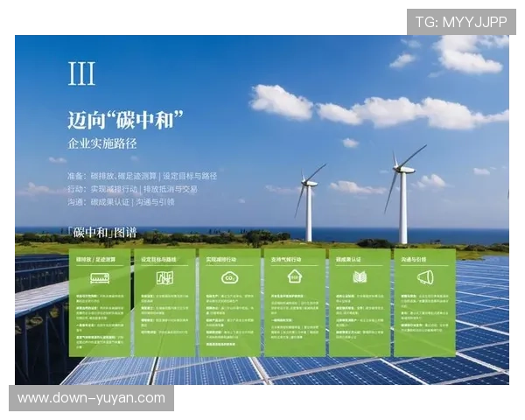Click the TG: MYYJJPP label
The height and width of the screenshot is (420, 525).
tap(460, 21)
